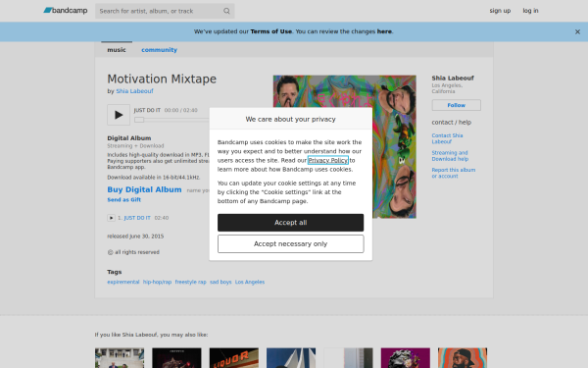The image size is (588, 368).
Task: Choose Send as Gift
Action: tap(124, 200)
